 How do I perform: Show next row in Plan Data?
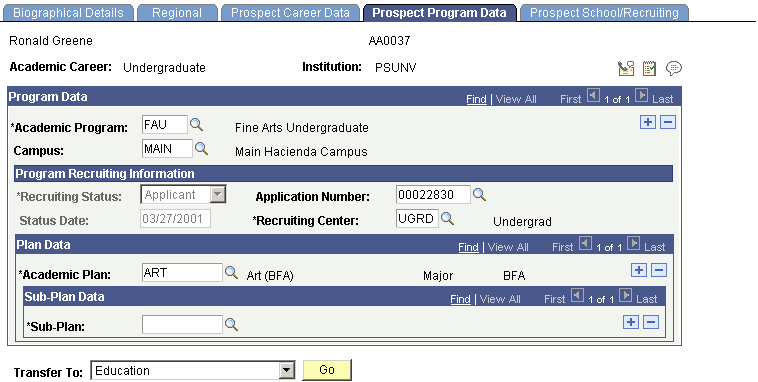(x=634, y=244)
